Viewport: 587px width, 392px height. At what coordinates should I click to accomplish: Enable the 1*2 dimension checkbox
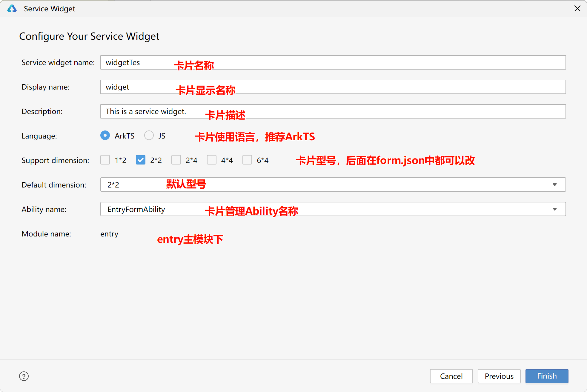pyautogui.click(x=105, y=160)
